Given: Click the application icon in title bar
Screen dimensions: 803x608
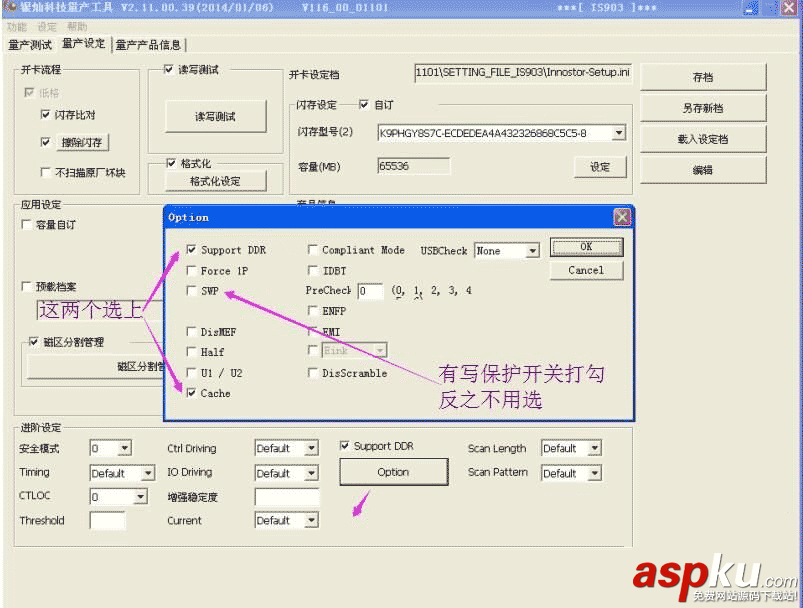Looking at the screenshot, I should pyautogui.click(x=10, y=7).
